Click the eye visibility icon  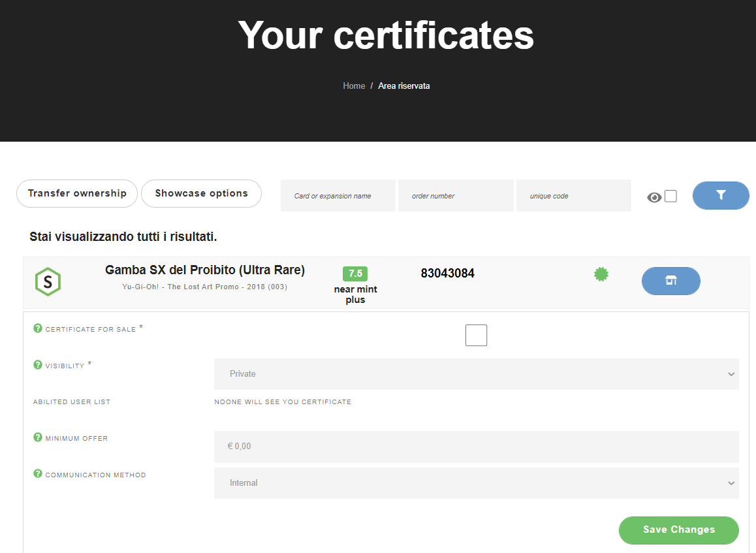pyautogui.click(x=654, y=197)
